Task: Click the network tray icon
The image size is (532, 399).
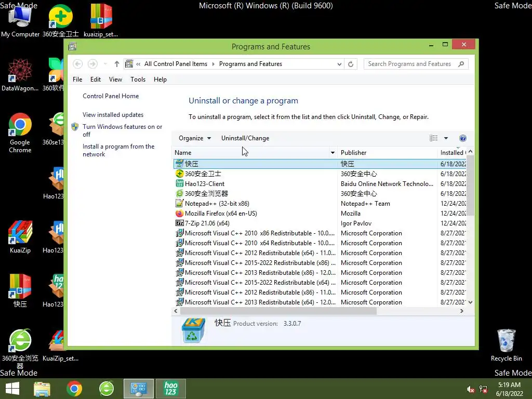Action: [x=483, y=389]
